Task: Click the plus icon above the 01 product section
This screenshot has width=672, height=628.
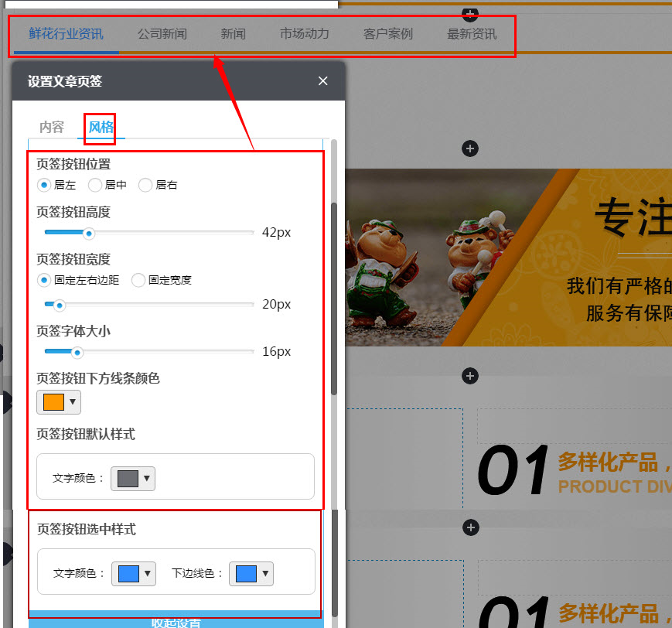Action: coord(470,375)
